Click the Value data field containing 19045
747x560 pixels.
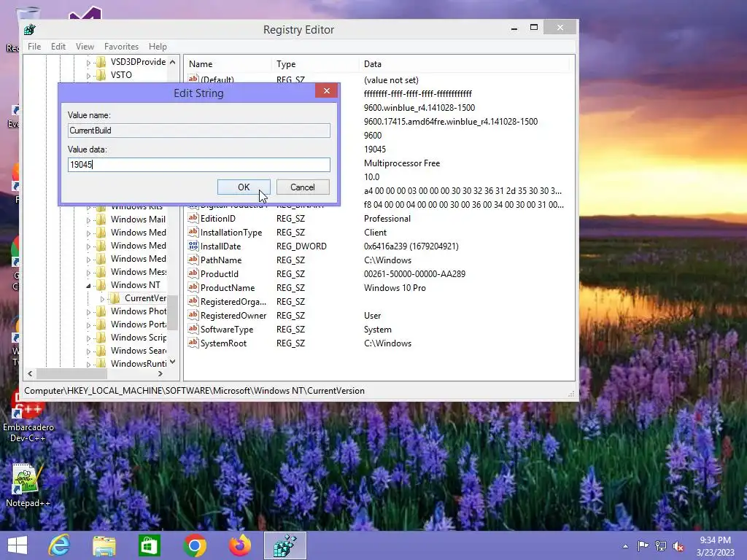[198, 165]
